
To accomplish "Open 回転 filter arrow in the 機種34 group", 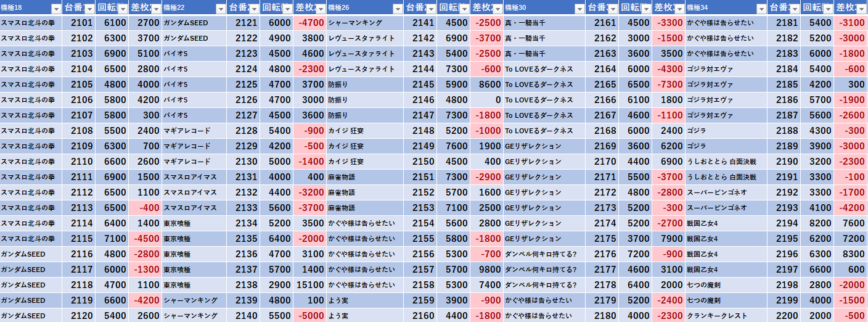I will tap(827, 9).
